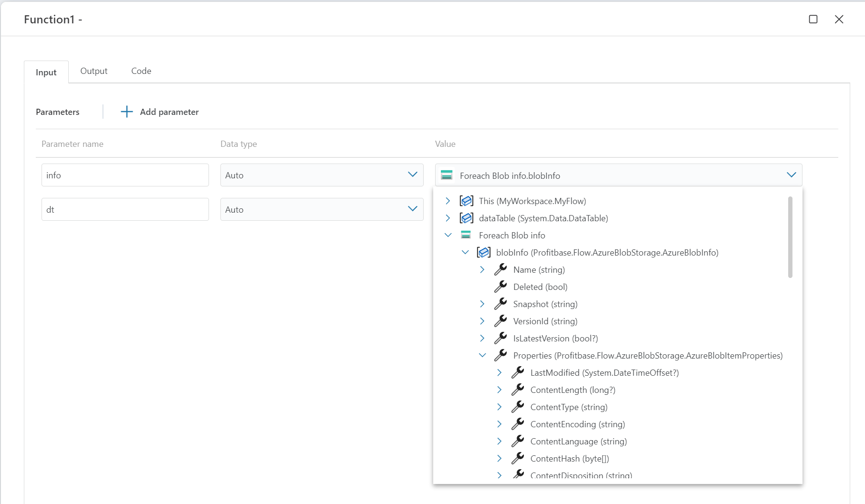This screenshot has width=865, height=504.
Task: Close the Value dropdown for info parameter
Action: [x=792, y=175]
